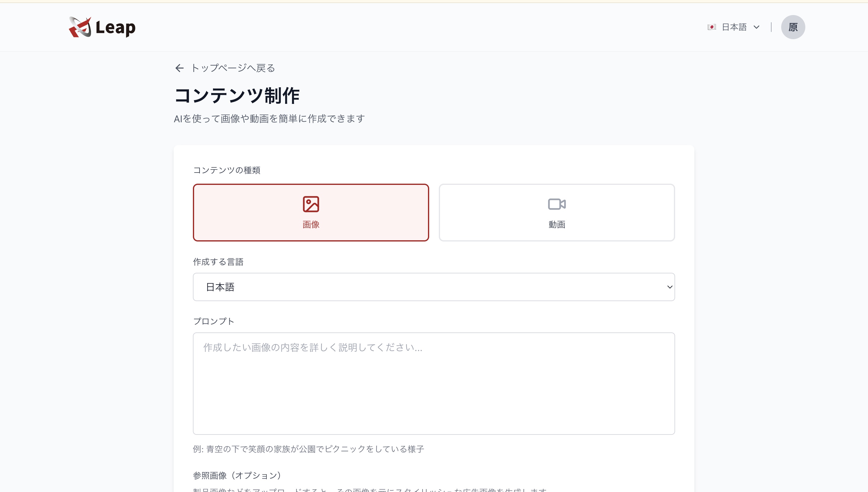Click inside the prompt textarea

tap(433, 384)
